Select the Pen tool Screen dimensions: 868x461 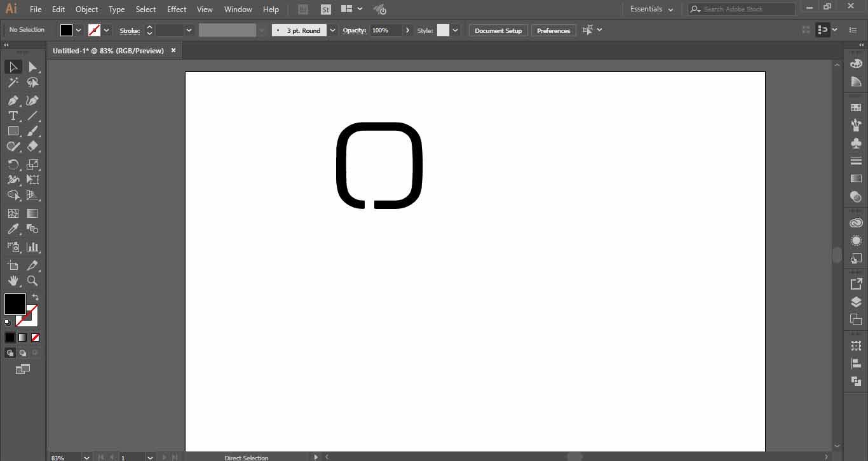[x=13, y=100]
